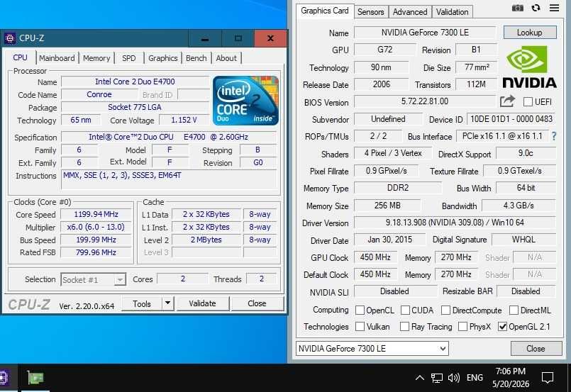Click the Bandwidth value 4.3 GB/s
Screen dimensions: 571x392
click(x=519, y=206)
